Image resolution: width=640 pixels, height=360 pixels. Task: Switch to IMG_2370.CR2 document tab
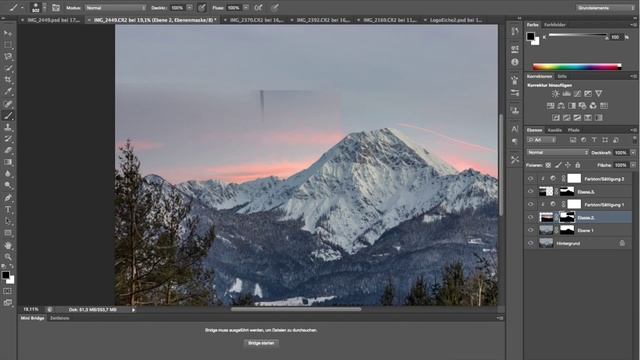[256, 20]
